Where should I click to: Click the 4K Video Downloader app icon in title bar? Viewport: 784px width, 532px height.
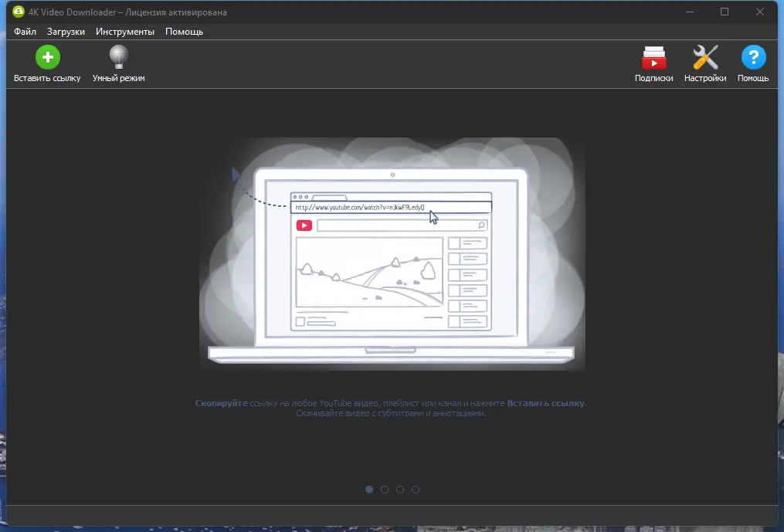click(x=19, y=12)
